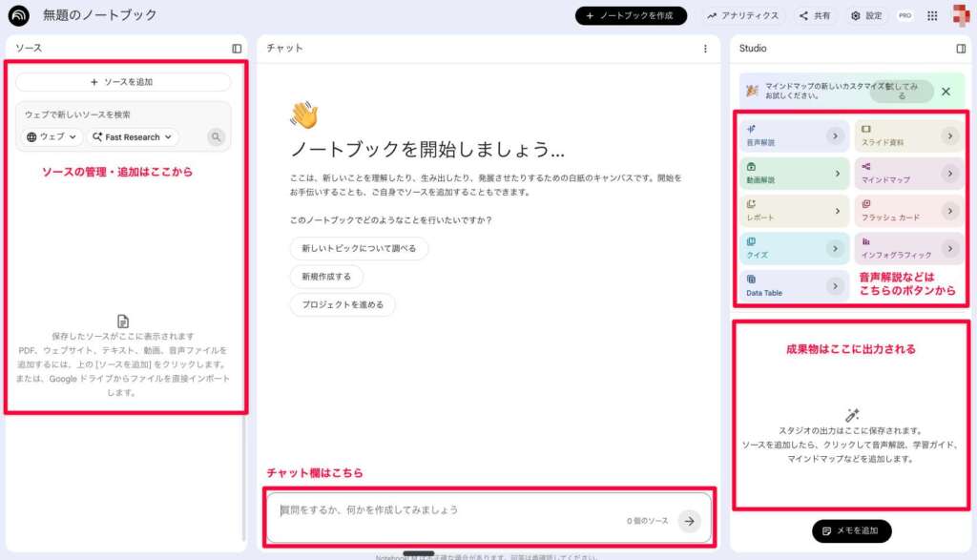
Task: Send the chat message with the arrow button
Action: (689, 522)
